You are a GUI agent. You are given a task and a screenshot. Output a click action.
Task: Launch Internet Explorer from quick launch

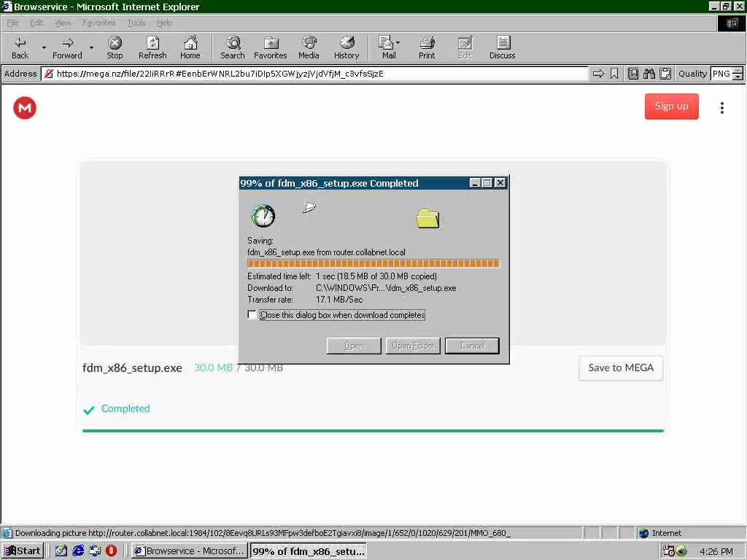tap(78, 551)
